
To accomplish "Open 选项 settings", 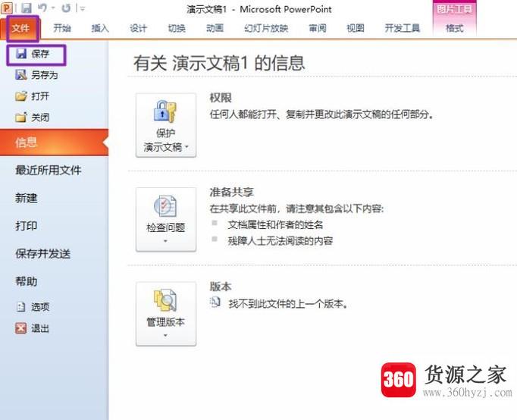I will coord(33,307).
